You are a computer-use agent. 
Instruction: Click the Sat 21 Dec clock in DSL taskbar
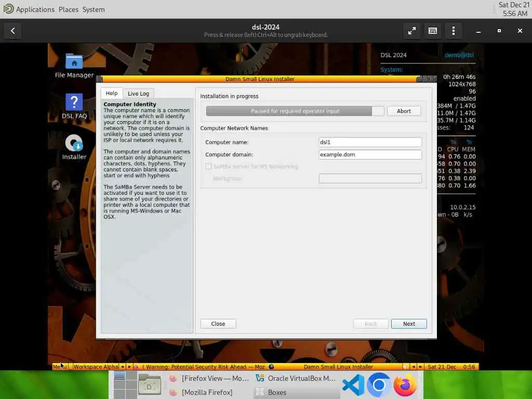tap(451, 367)
